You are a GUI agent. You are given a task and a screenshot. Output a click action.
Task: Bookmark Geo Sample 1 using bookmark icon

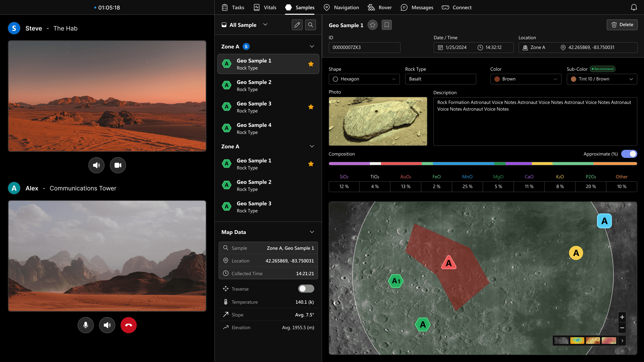(x=387, y=25)
